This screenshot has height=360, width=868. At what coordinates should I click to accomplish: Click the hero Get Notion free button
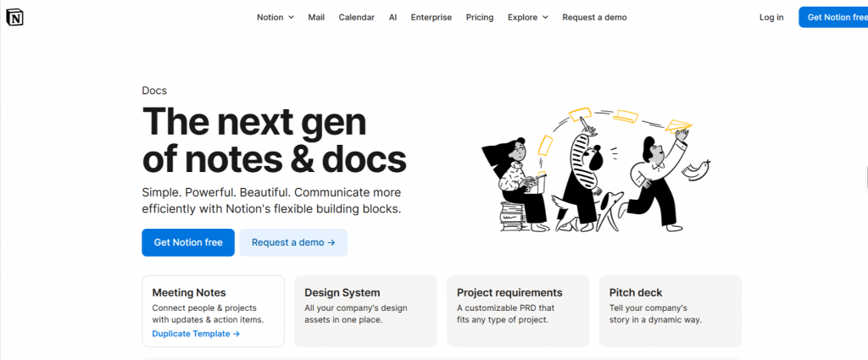point(188,242)
